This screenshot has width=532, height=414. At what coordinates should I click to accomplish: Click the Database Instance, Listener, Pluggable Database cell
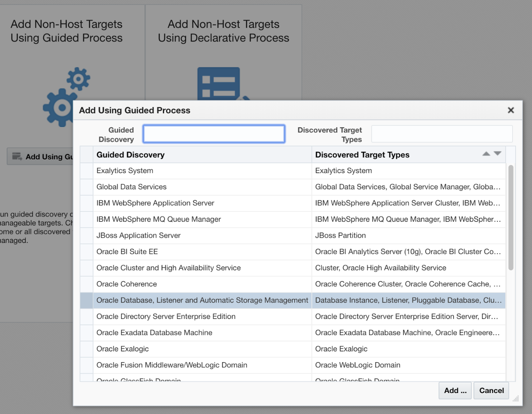click(x=408, y=300)
